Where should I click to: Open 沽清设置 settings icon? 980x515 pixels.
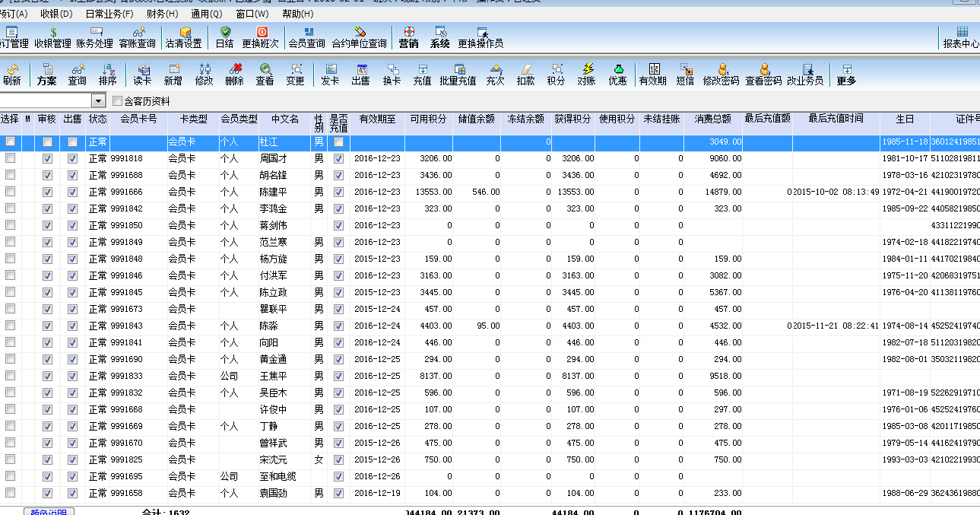[183, 37]
